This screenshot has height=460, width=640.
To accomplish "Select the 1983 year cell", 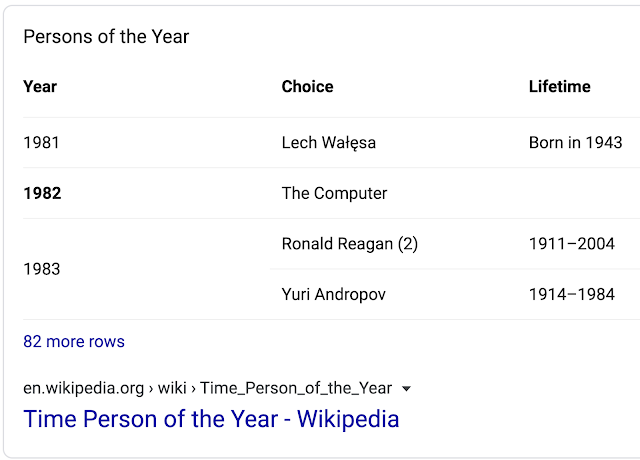I will coord(42,269).
